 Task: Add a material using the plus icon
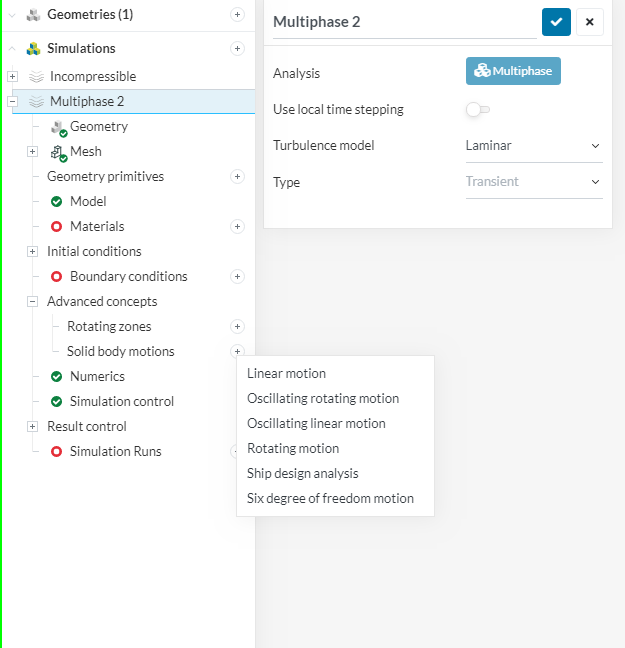[x=237, y=227]
